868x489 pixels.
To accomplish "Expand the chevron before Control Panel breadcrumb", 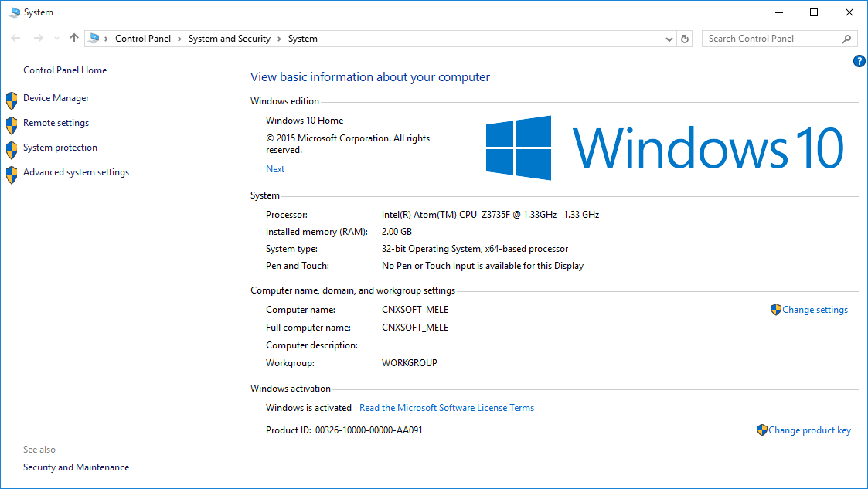I will tap(107, 39).
